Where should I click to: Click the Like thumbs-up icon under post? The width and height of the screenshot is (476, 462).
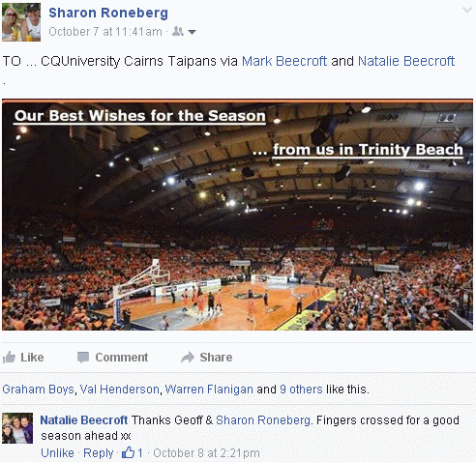coord(9,358)
